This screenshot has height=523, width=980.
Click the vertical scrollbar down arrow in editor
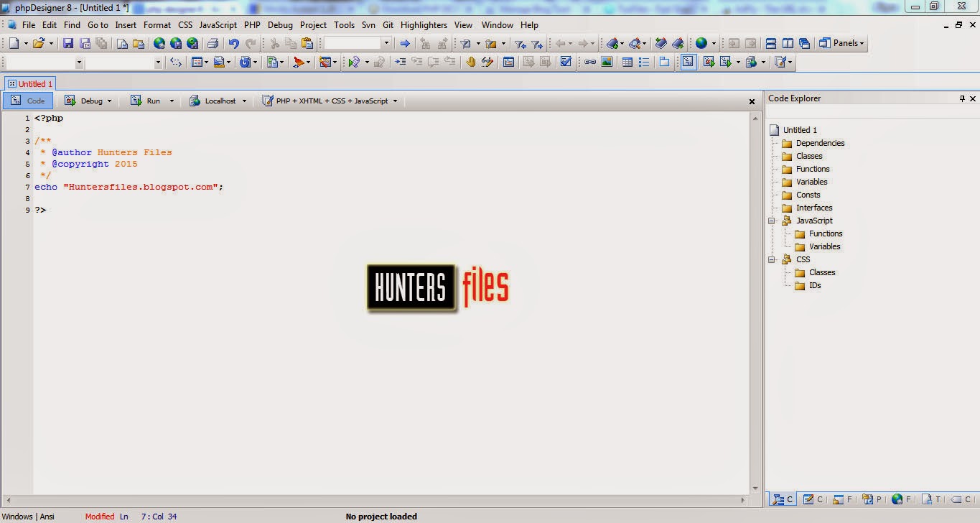755,488
